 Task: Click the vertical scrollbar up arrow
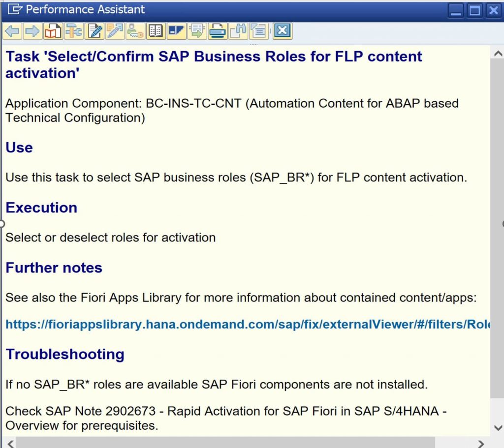(x=498, y=54)
